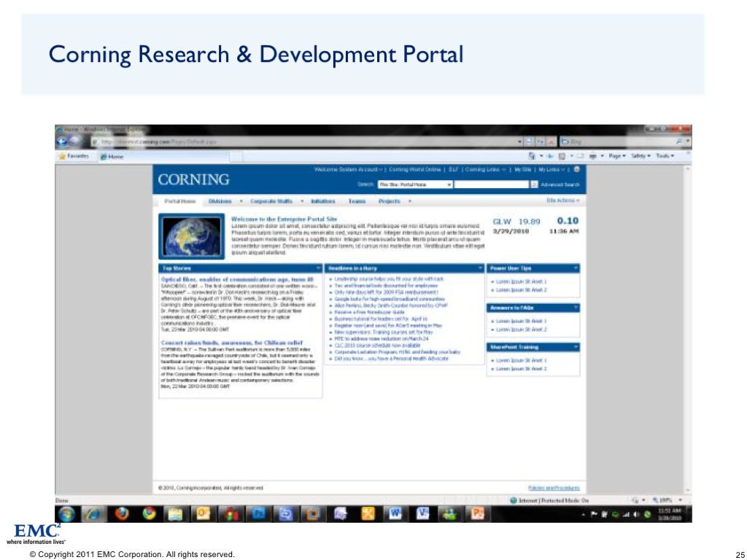The image size is (747, 560).
Task: Click the speaker volume tray icon
Action: coord(637,514)
